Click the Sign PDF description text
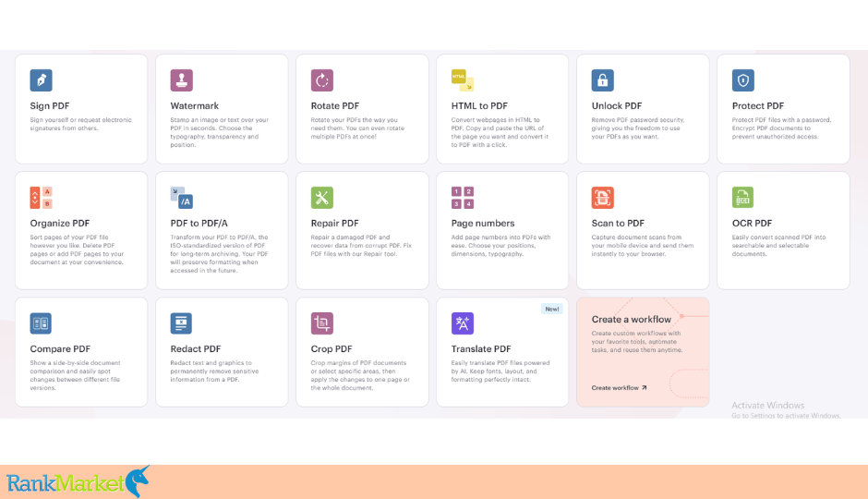Viewport: 868px width, 499px height. (x=81, y=124)
